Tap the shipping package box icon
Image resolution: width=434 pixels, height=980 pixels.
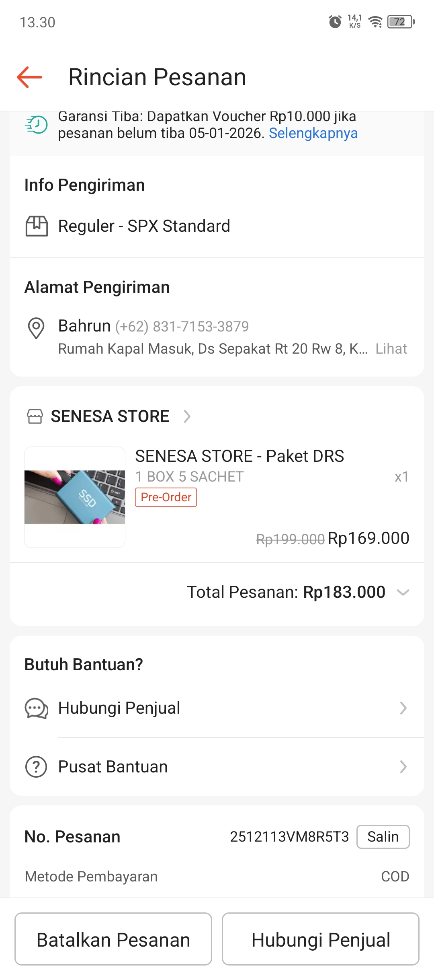click(x=37, y=226)
